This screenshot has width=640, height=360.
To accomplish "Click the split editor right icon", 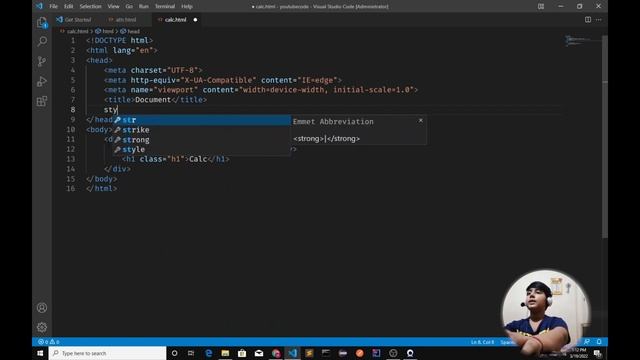I will (588, 20).
